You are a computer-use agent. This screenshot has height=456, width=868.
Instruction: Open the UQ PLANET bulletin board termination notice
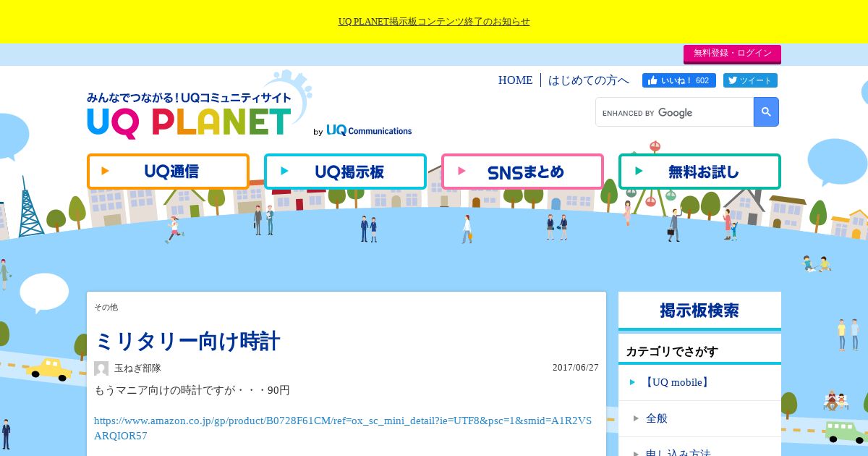click(434, 22)
